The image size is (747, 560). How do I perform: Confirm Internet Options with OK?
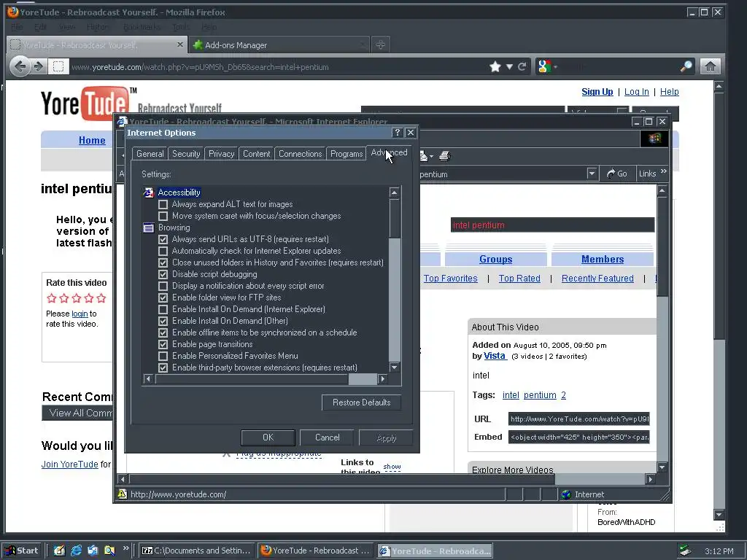[x=268, y=437]
